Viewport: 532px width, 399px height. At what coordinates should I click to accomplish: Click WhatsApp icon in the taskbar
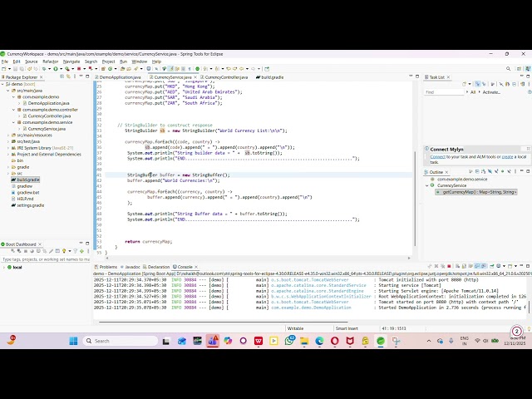coord(289,341)
